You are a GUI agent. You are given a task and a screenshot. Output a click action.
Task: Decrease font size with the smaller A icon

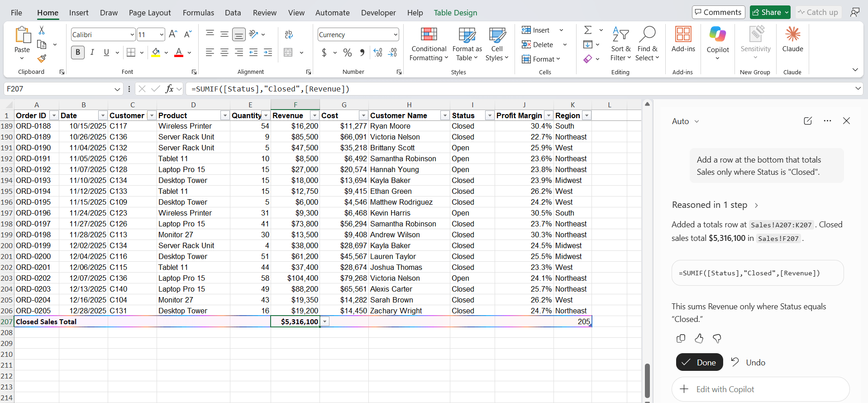pyautogui.click(x=188, y=34)
